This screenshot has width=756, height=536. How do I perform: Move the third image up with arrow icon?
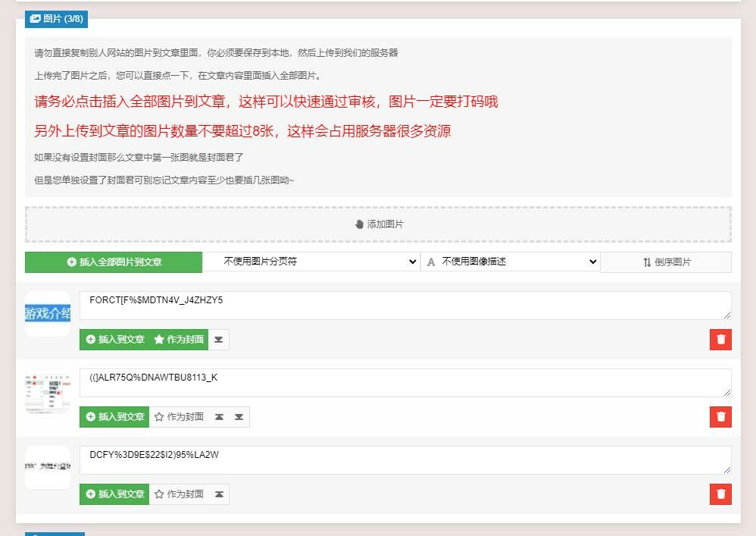coord(219,494)
